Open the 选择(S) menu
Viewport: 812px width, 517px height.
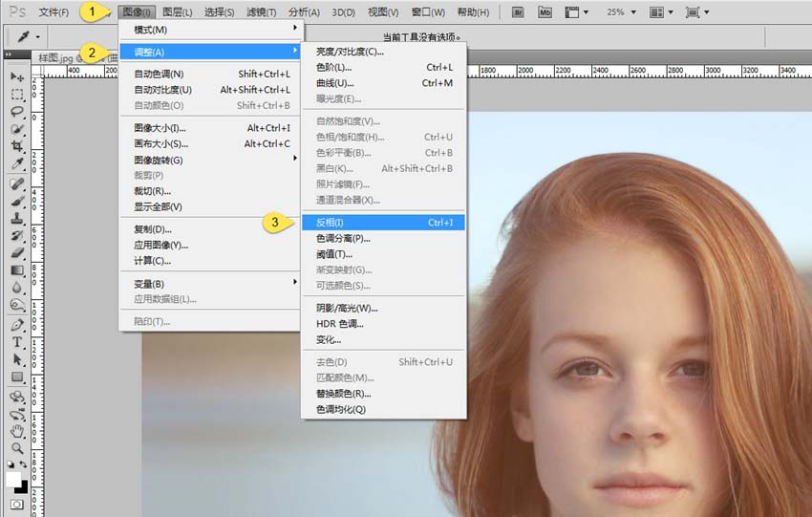[x=219, y=11]
